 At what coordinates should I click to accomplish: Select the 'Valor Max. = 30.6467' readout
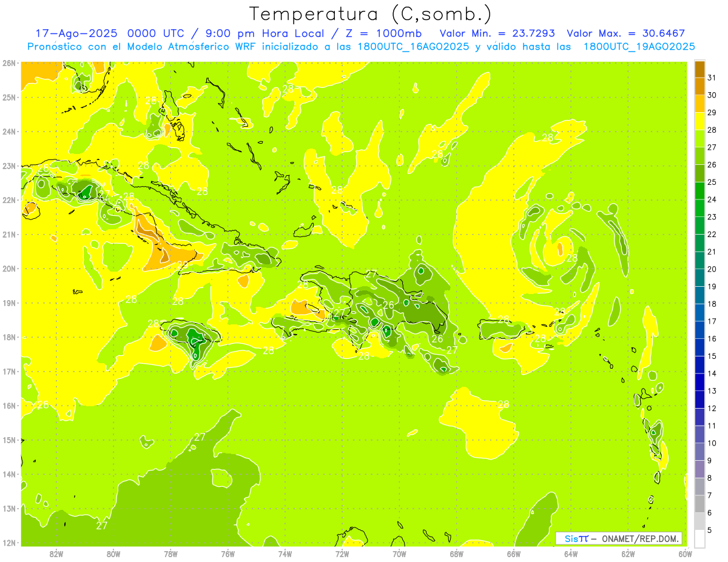coord(625,33)
